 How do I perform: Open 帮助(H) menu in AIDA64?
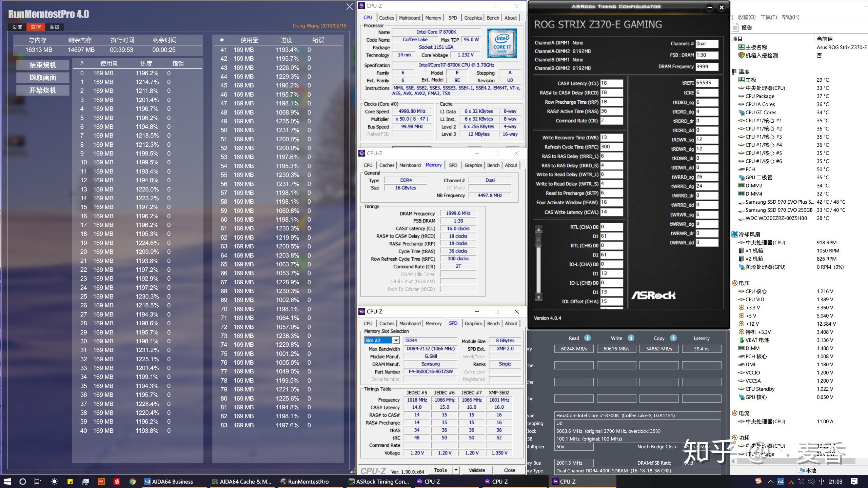click(x=790, y=17)
